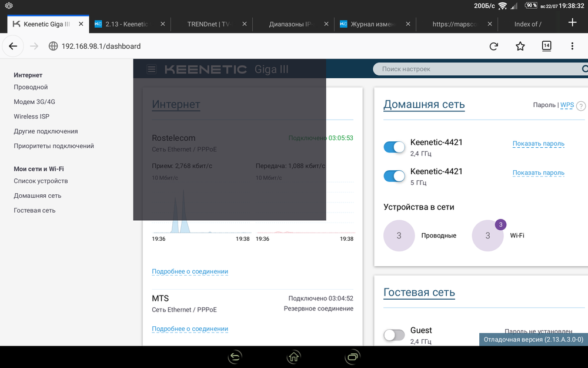Click the Поиск настроек search field
588x368 pixels.
point(480,69)
